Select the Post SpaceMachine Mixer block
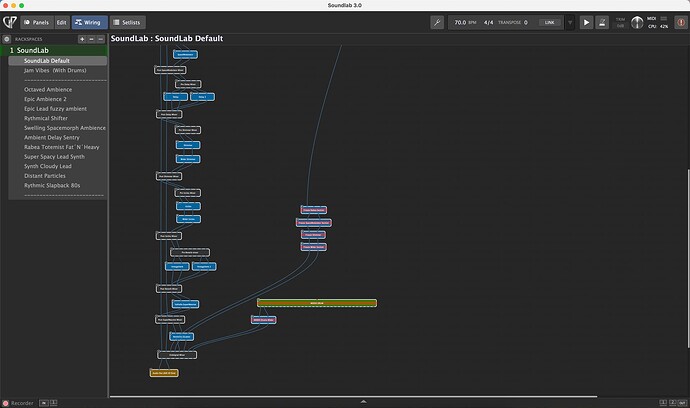The height and width of the screenshot is (408, 690). pos(170,320)
